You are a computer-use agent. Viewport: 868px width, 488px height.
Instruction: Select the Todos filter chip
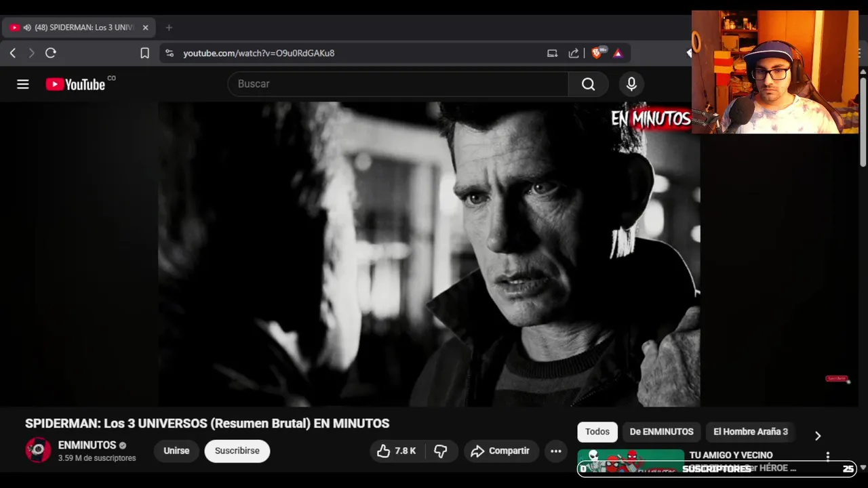pyautogui.click(x=597, y=432)
